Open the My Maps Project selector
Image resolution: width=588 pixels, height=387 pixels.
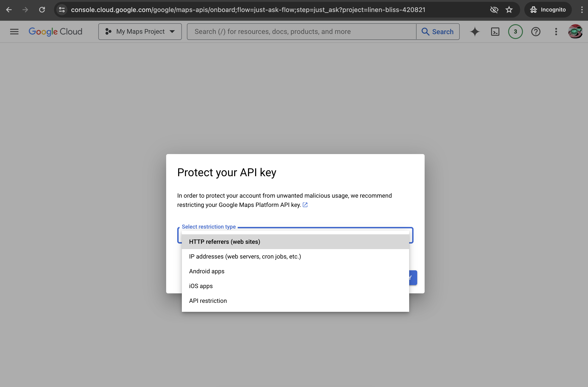140,32
